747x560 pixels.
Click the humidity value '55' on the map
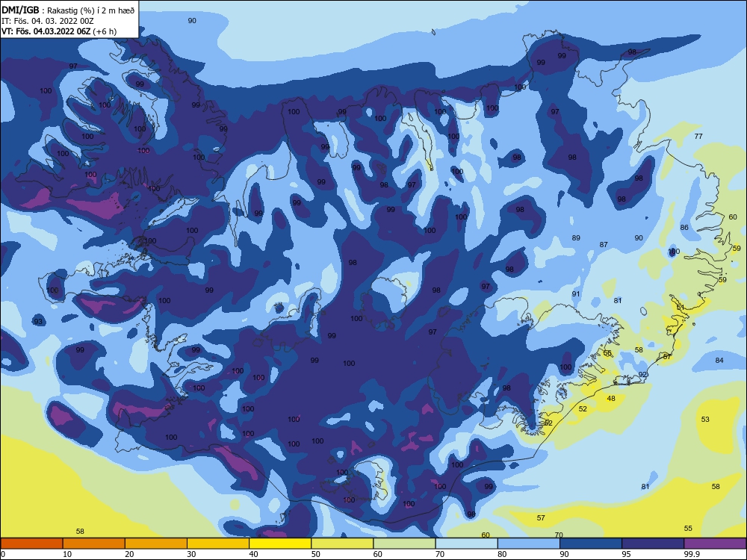(x=688, y=529)
